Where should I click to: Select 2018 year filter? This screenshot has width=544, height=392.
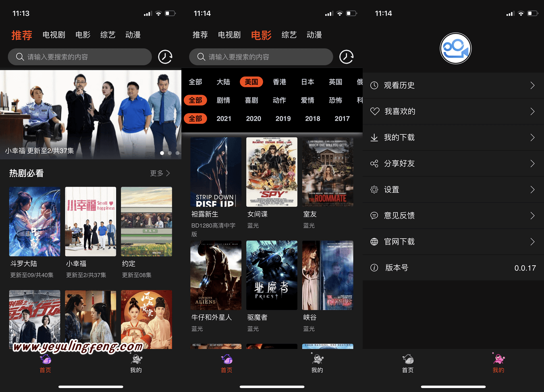pyautogui.click(x=313, y=119)
